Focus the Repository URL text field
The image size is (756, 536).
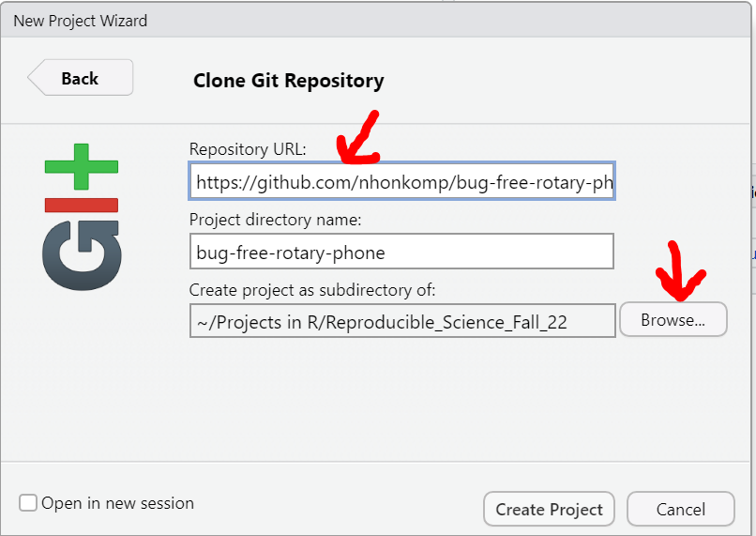tap(402, 181)
